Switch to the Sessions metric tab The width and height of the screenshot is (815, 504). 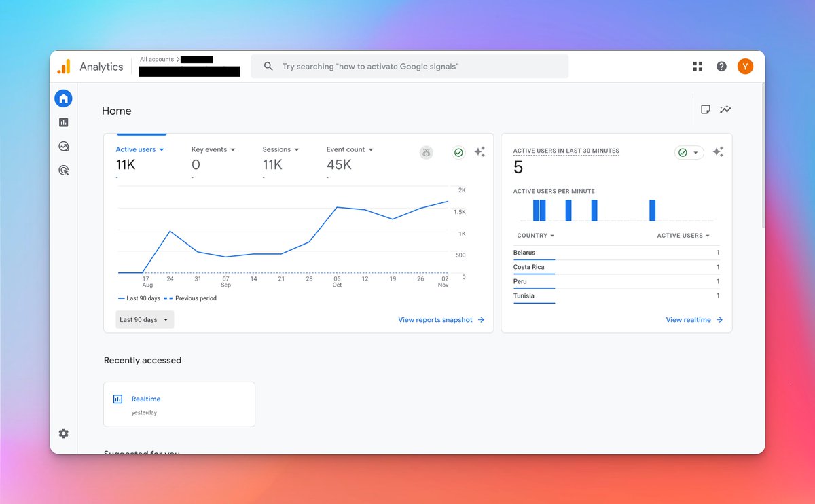pos(280,149)
